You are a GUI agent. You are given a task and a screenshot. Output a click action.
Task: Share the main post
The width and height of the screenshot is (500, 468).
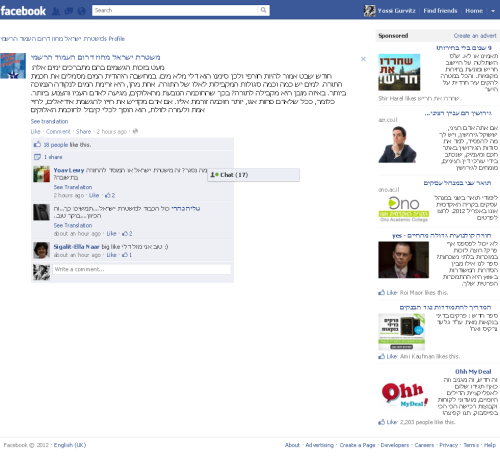point(83,132)
